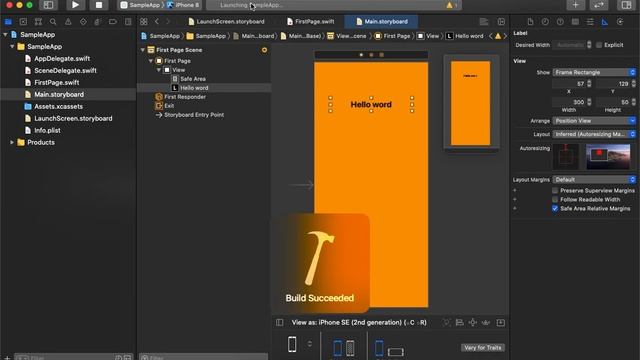
Task: Select the Main.storyboard tab
Action: (x=382, y=22)
